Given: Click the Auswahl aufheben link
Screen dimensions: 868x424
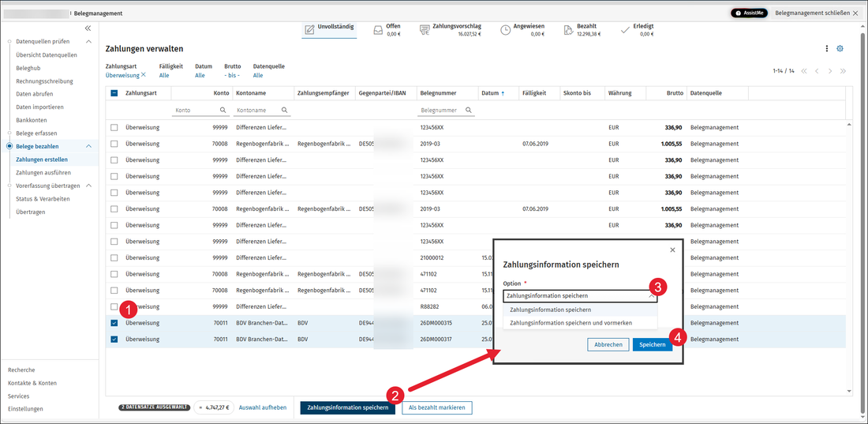Looking at the screenshot, I should point(263,407).
